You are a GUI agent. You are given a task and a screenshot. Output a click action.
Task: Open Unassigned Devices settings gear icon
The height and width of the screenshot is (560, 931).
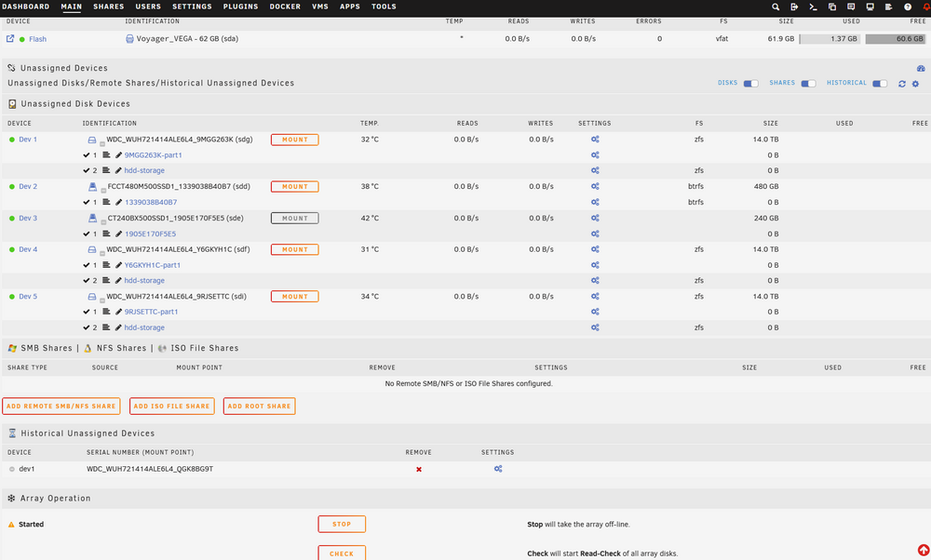pos(915,84)
